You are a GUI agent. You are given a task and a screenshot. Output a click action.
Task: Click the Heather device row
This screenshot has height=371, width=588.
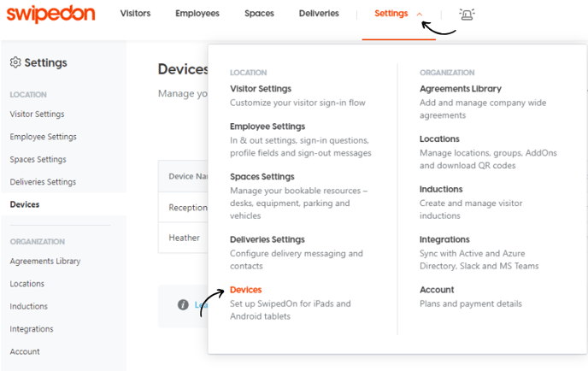183,238
